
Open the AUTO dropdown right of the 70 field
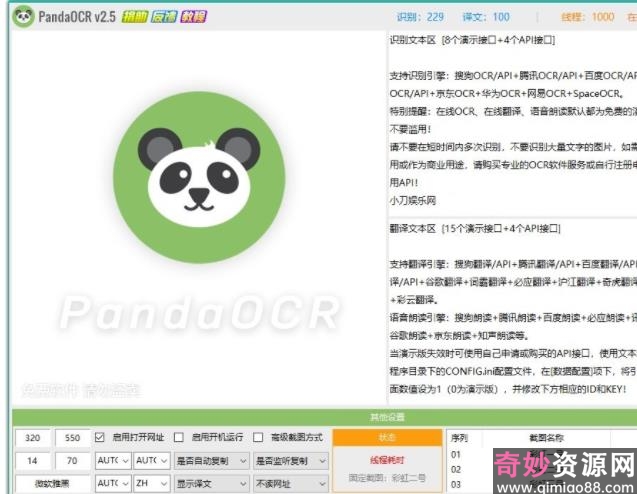point(113,461)
